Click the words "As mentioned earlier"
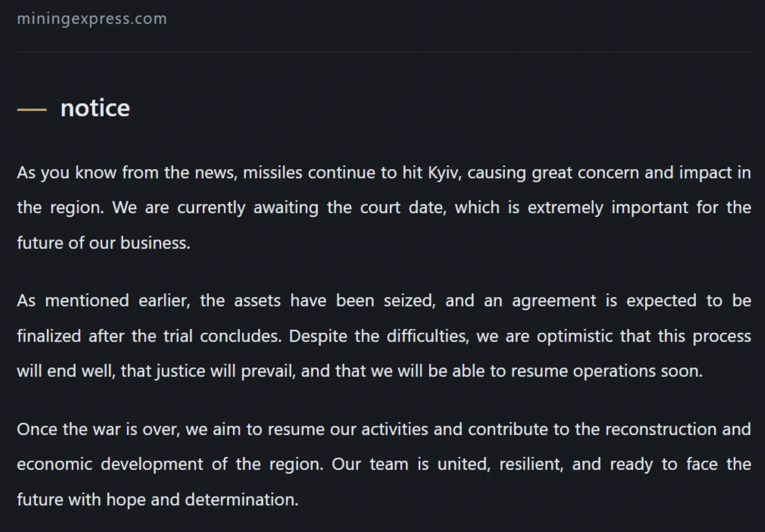Image resolution: width=765 pixels, height=532 pixels. [x=103, y=300]
